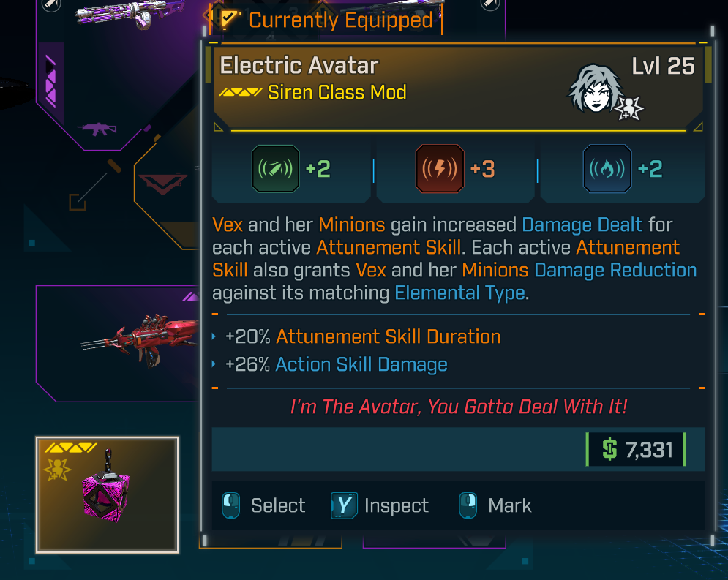Screen dimensions: 728x580
Task: Select the red clawed rifle slot
Action: (x=119, y=343)
